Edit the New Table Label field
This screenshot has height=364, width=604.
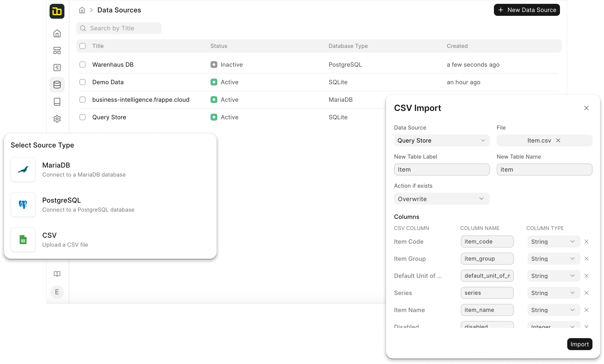coord(442,169)
